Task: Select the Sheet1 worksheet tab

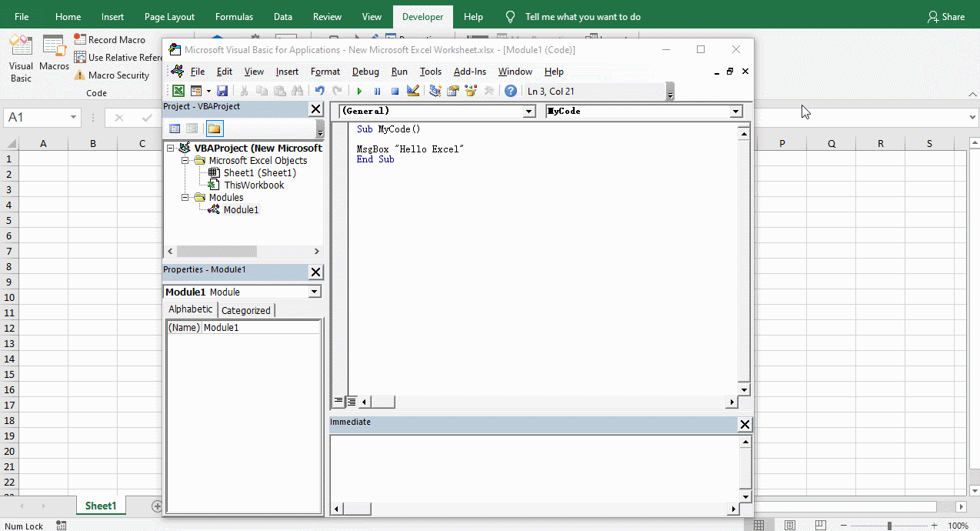Action: (x=100, y=506)
